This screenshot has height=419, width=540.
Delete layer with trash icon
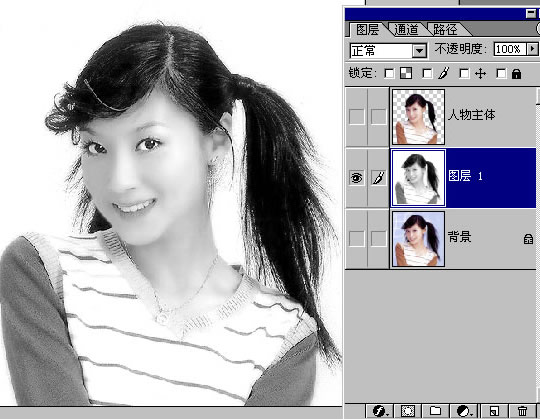click(x=522, y=411)
